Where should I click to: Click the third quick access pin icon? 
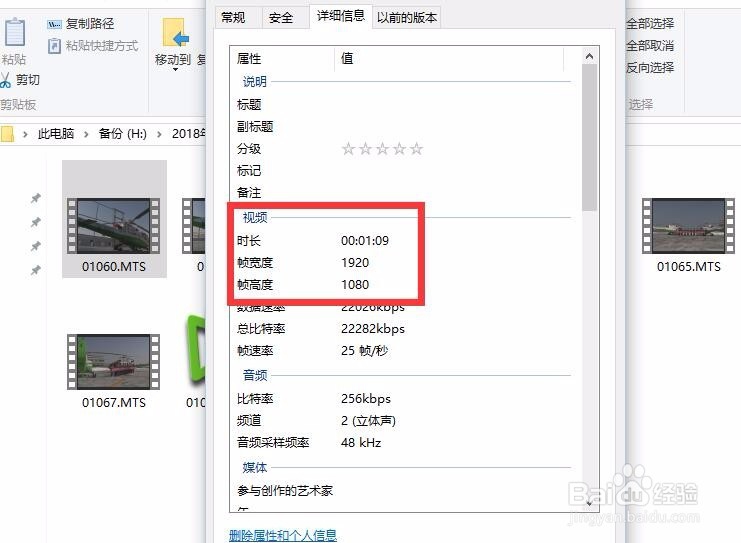[x=35, y=246]
